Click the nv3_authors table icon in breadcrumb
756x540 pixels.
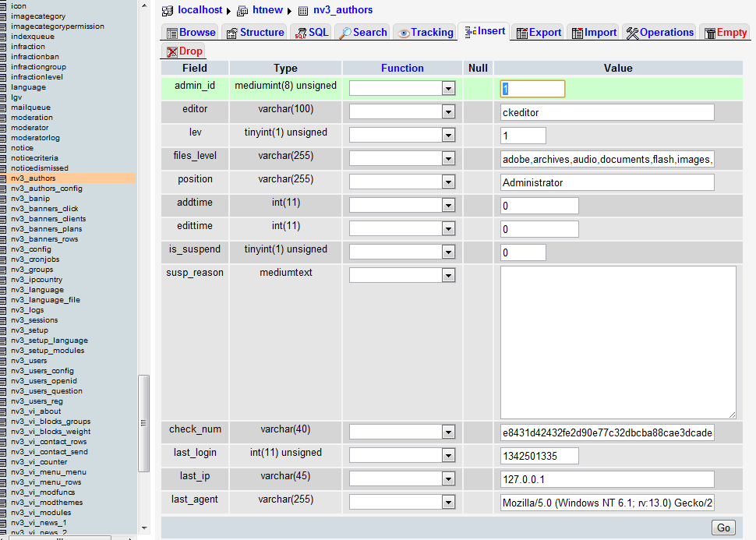[303, 11]
